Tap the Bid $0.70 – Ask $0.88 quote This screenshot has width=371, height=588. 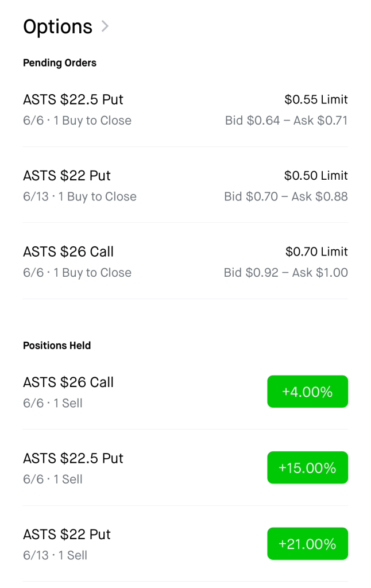coord(285,196)
